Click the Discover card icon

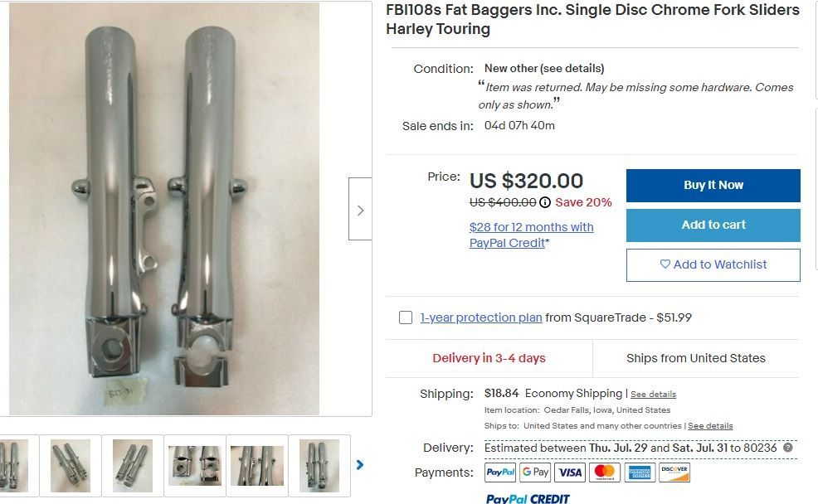tap(674, 472)
